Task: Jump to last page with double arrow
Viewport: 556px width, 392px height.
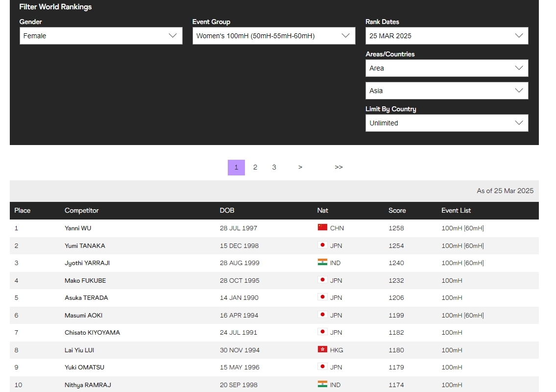Action: (338, 168)
